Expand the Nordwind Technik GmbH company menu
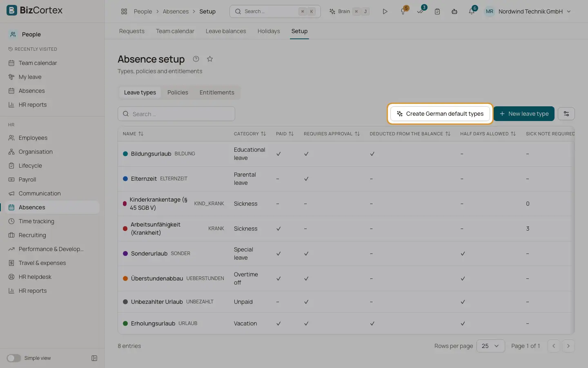588x368 pixels. [535, 11]
